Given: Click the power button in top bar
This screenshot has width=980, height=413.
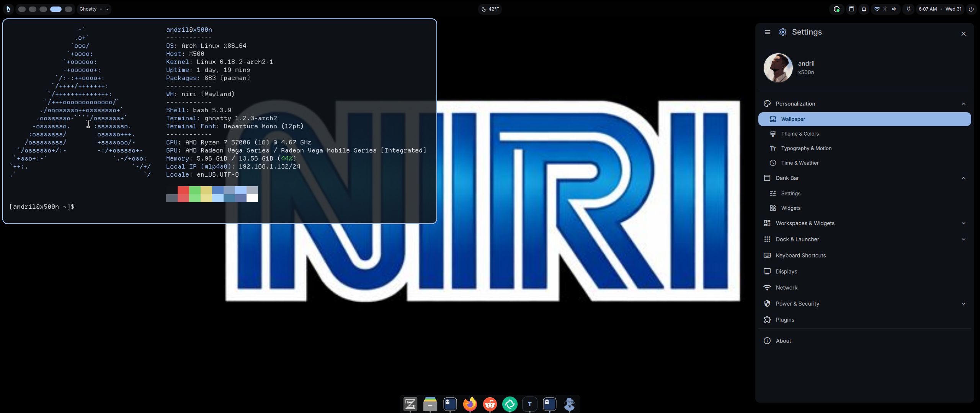Looking at the screenshot, I should pyautogui.click(x=971, y=9).
